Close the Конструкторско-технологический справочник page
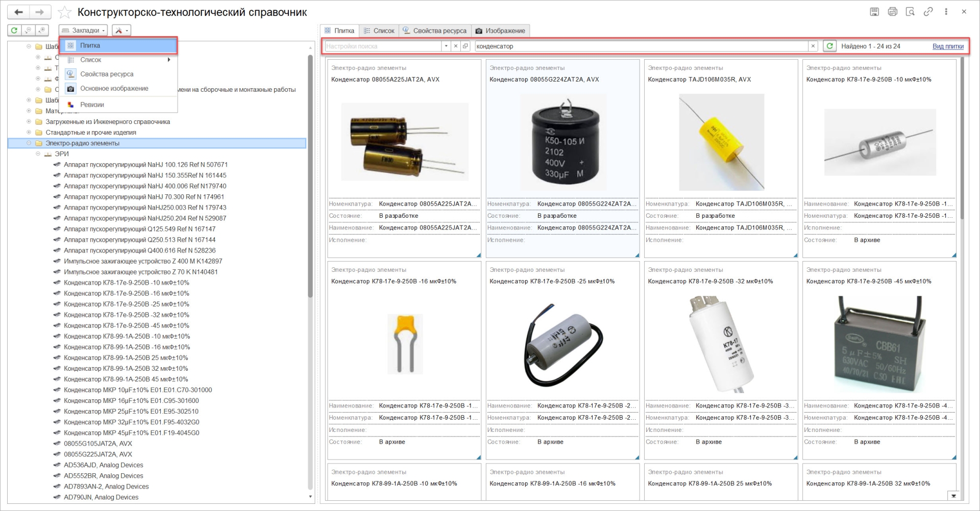Image resolution: width=980 pixels, height=511 pixels. tap(964, 12)
